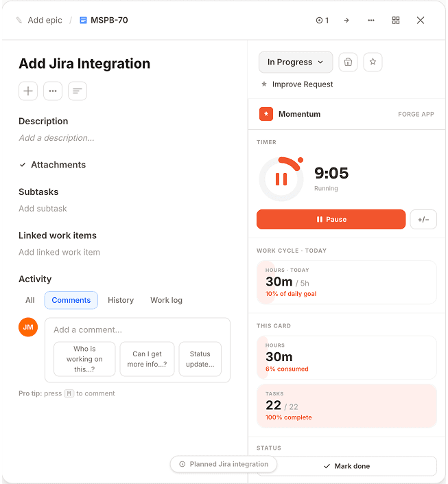Click the 9:05 timer readout
The image size is (448, 484).
coord(331,173)
